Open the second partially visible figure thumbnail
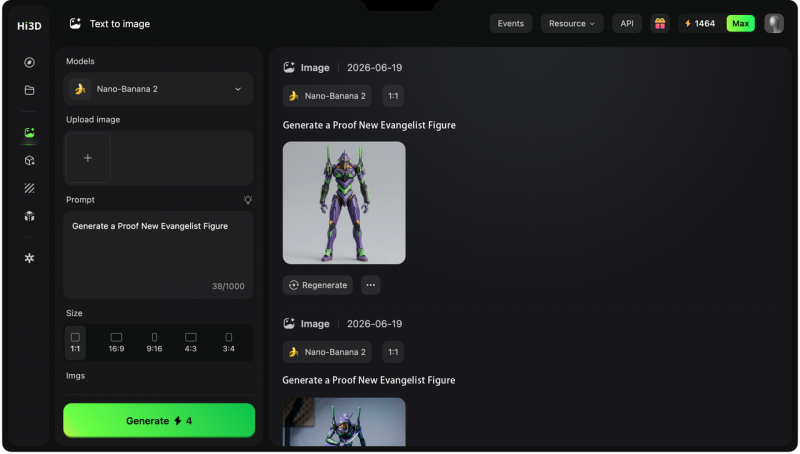This screenshot has height=454, width=800. click(x=344, y=422)
